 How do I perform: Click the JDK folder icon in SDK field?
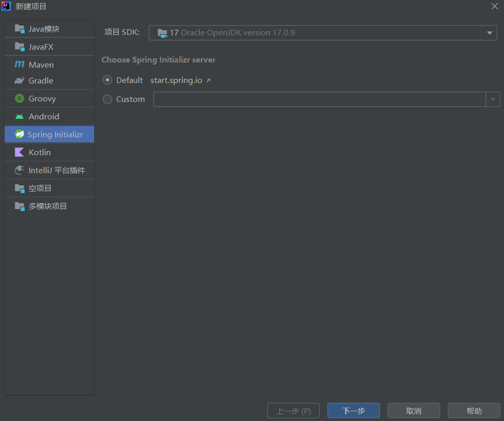coord(162,33)
